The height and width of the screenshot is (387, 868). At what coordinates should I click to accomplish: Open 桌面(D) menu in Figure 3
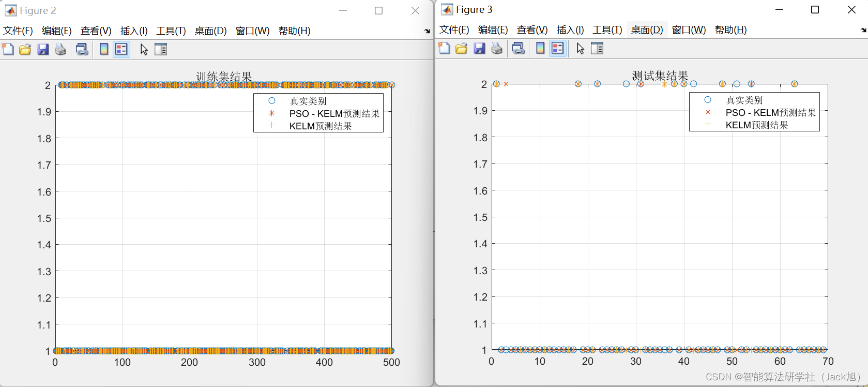(x=647, y=29)
